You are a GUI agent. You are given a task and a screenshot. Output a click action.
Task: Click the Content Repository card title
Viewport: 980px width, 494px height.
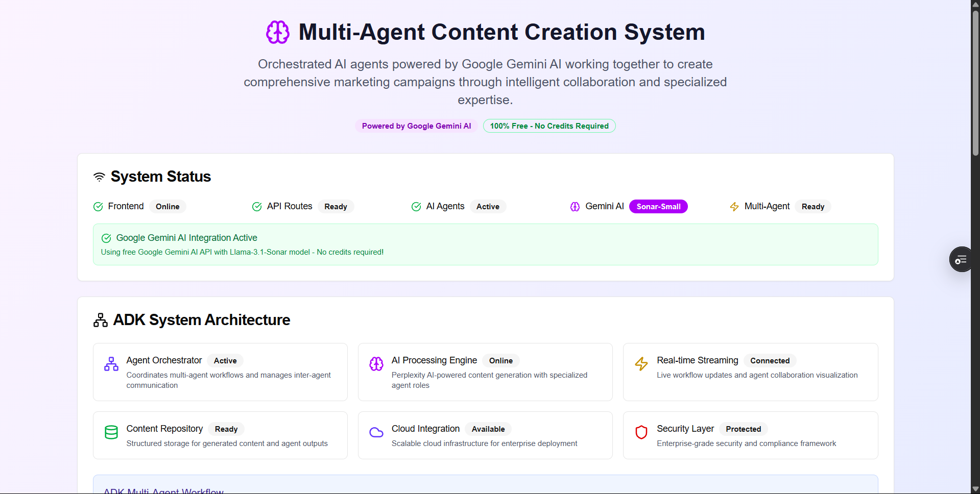[164, 429]
